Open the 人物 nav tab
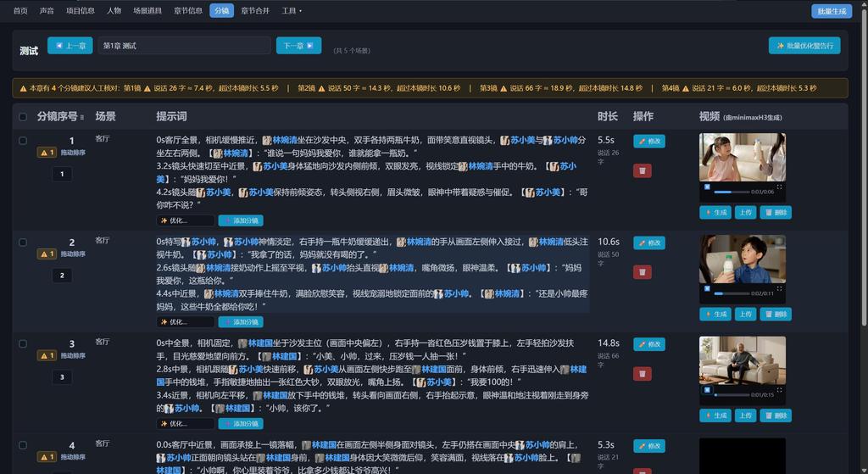Screen dimensions: 868x474 tap(114, 10)
